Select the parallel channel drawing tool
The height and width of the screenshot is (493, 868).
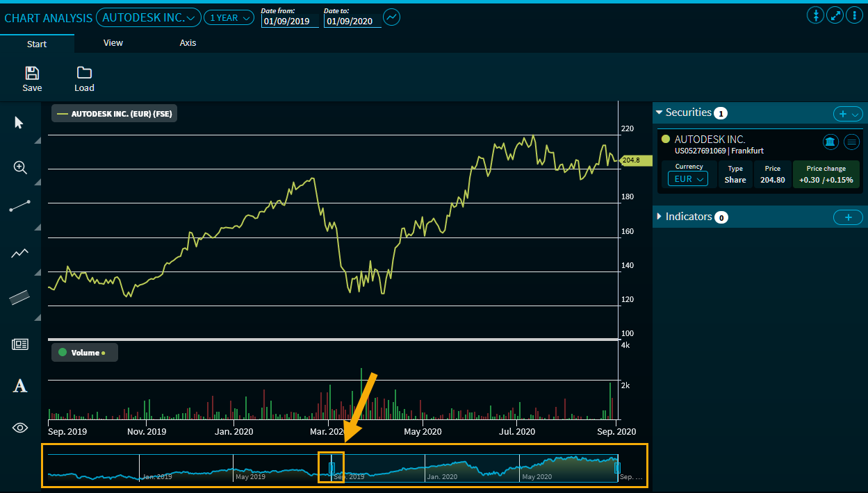point(20,297)
